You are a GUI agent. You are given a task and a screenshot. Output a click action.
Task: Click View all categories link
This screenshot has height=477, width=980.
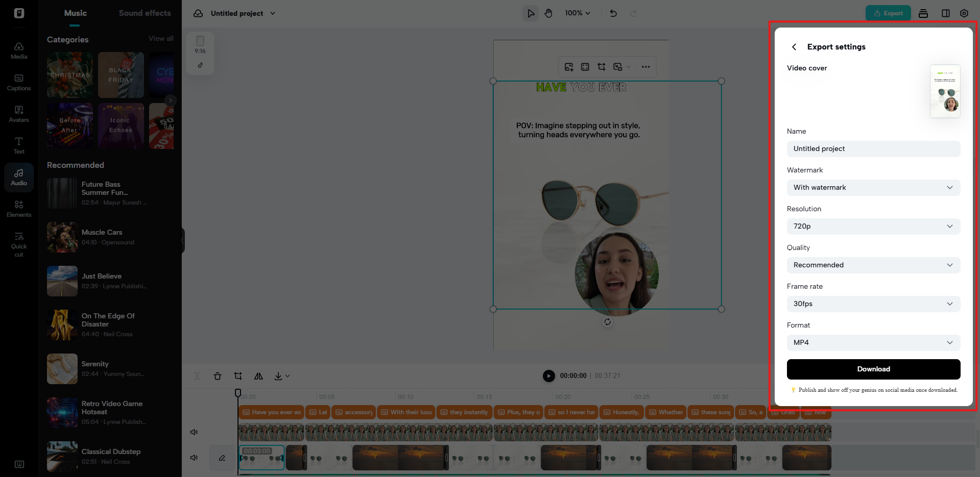(161, 39)
